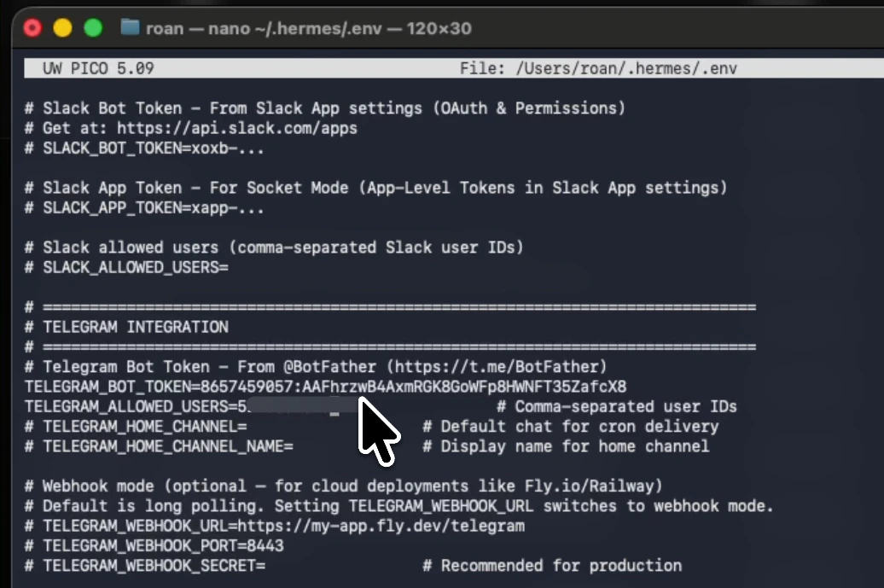Click the TELEGRAM_HOME_CHANNEL_NAME= line
This screenshot has width=884, height=588.
click(159, 446)
